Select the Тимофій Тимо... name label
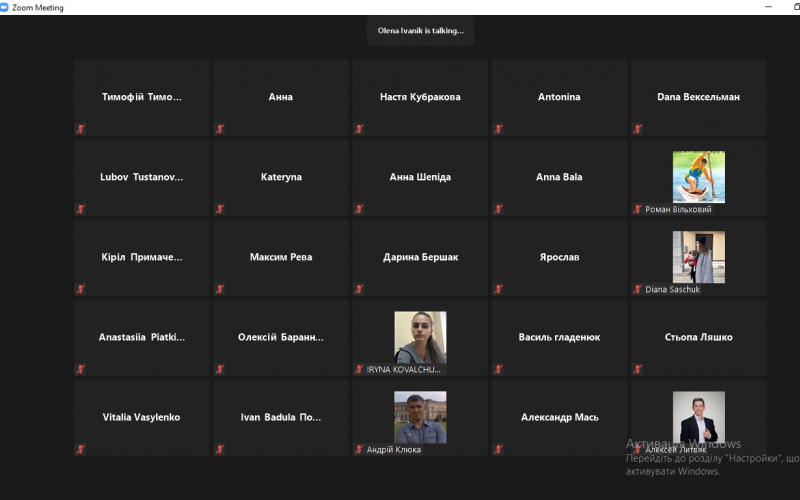800x500 pixels. [141, 96]
